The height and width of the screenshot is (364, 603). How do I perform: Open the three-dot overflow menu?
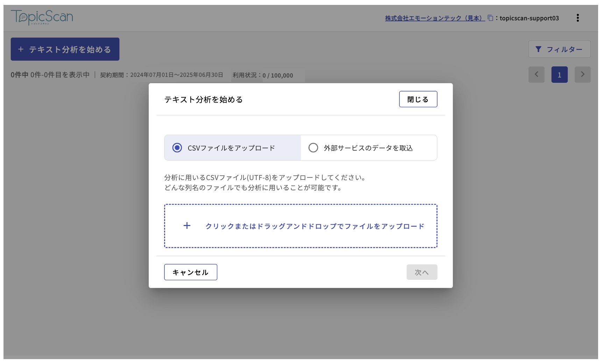tap(578, 18)
